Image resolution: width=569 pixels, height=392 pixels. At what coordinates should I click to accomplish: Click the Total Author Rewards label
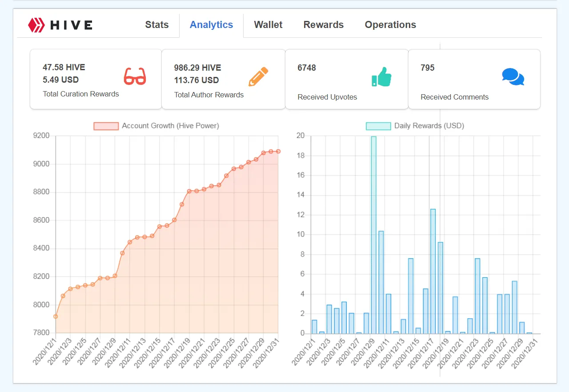click(x=209, y=95)
